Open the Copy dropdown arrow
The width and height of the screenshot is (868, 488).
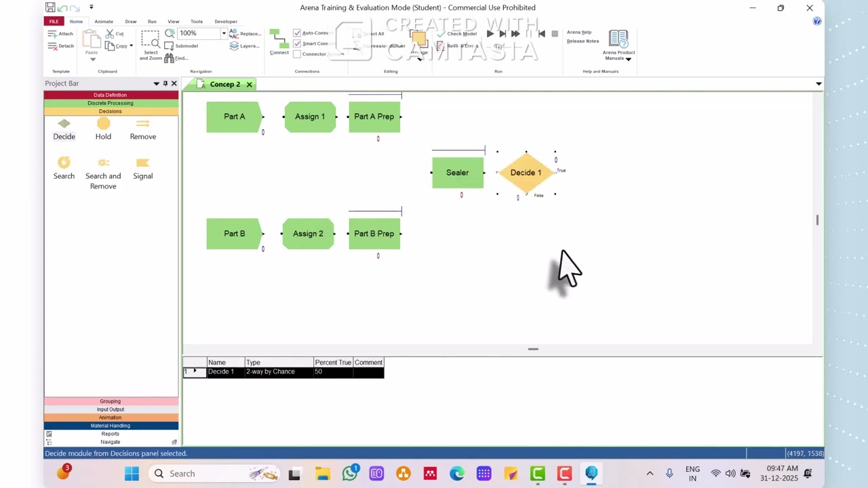(x=131, y=46)
